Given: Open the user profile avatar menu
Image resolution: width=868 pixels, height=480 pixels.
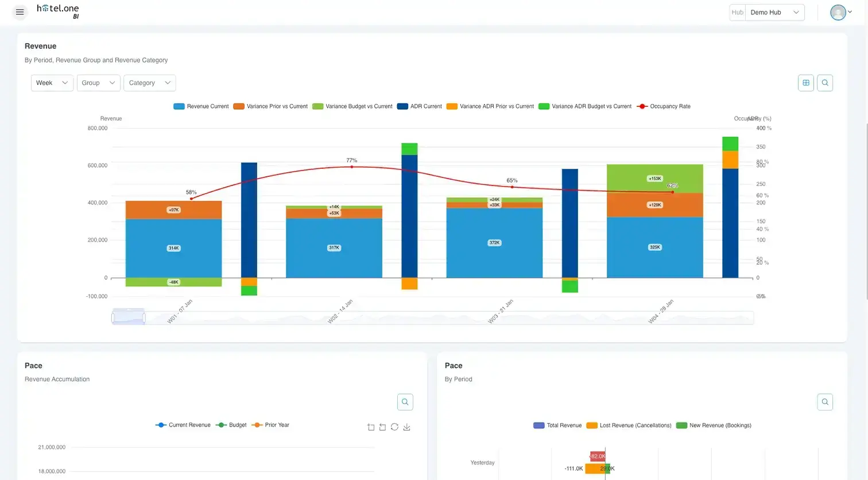Looking at the screenshot, I should pyautogui.click(x=840, y=12).
